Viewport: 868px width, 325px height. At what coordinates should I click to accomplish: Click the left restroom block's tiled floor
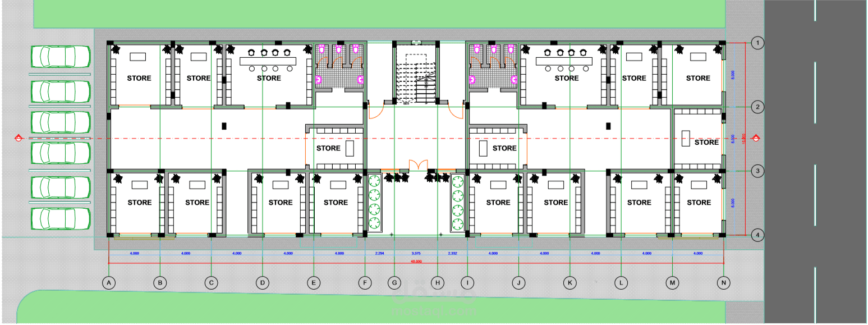339,66
